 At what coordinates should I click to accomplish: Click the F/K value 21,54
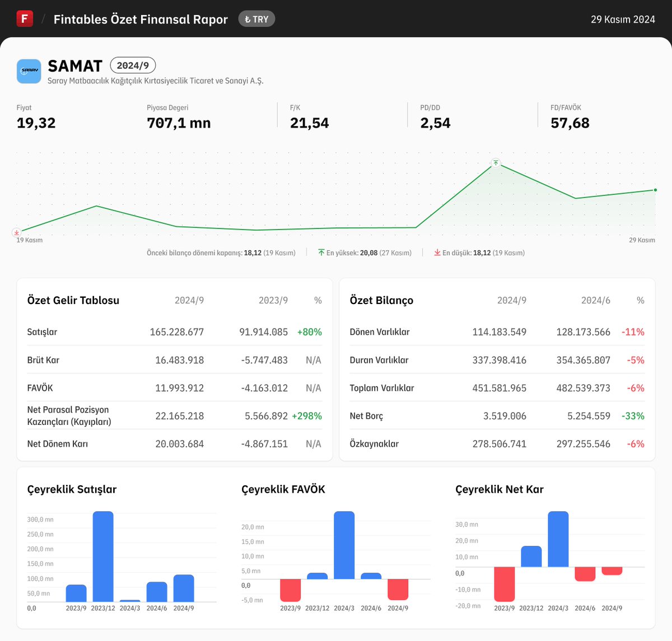(310, 123)
